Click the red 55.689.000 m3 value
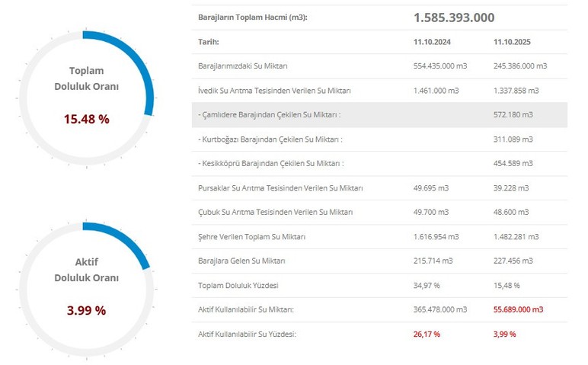 519,310
